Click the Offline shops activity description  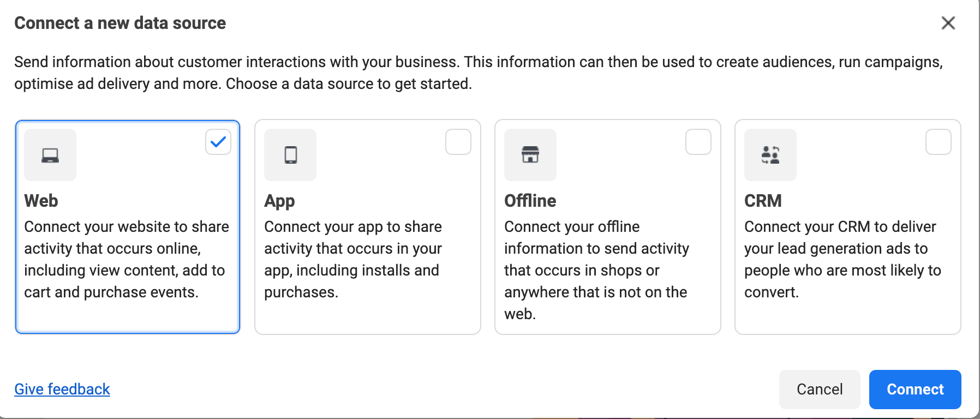pos(596,270)
